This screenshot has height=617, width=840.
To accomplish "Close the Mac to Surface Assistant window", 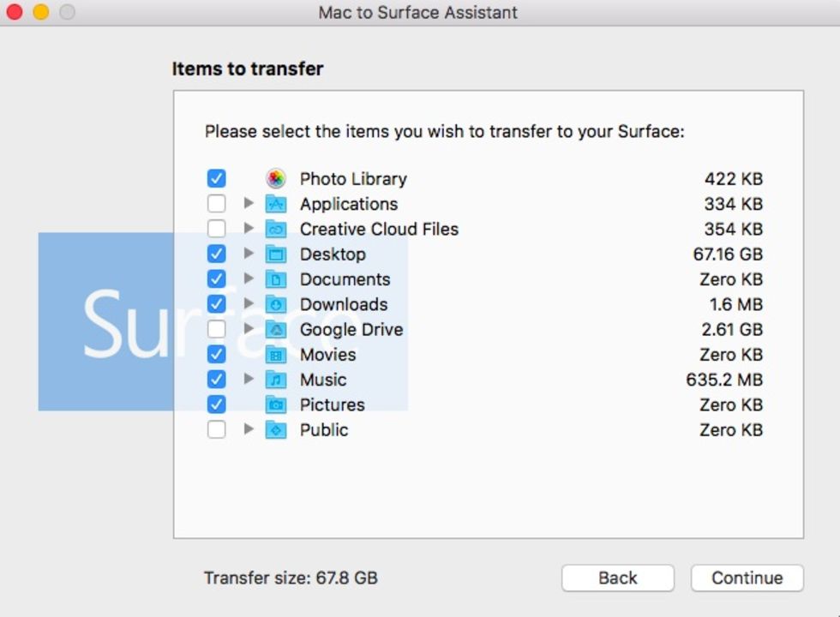I will tap(14, 13).
